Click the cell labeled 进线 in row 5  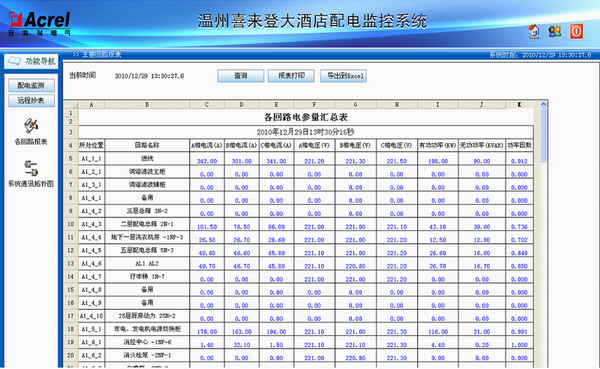coord(147,158)
